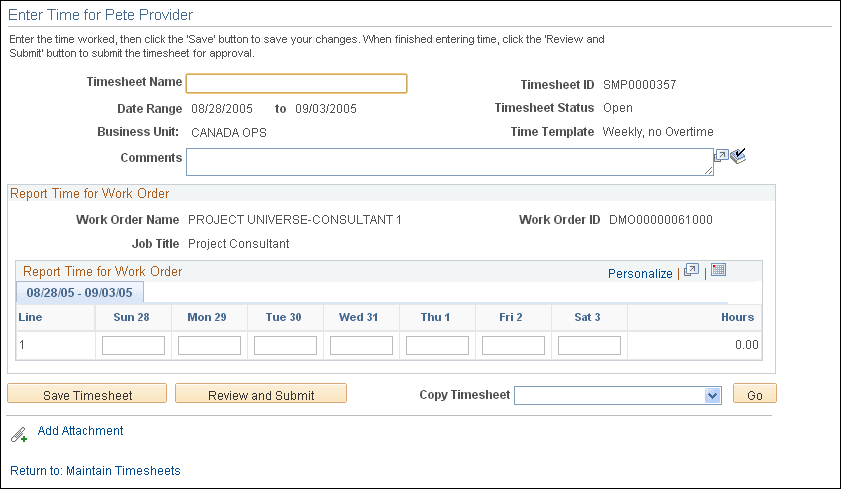Click Add Attachment link
Image resolution: width=841 pixels, height=489 pixels.
coord(80,431)
